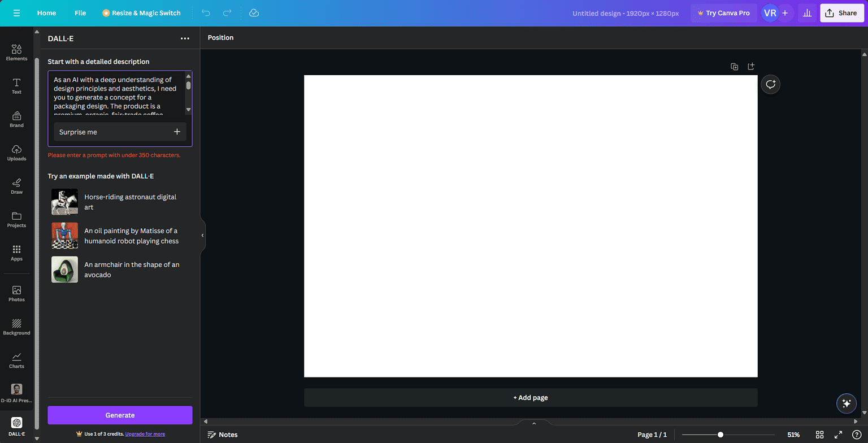Expand the pages drawer chevron

[x=534, y=423]
